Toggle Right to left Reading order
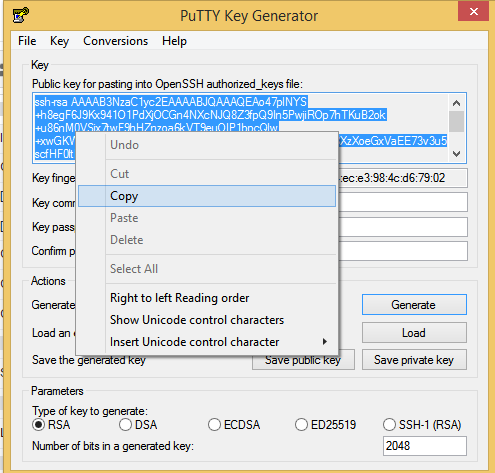 [x=207, y=298]
